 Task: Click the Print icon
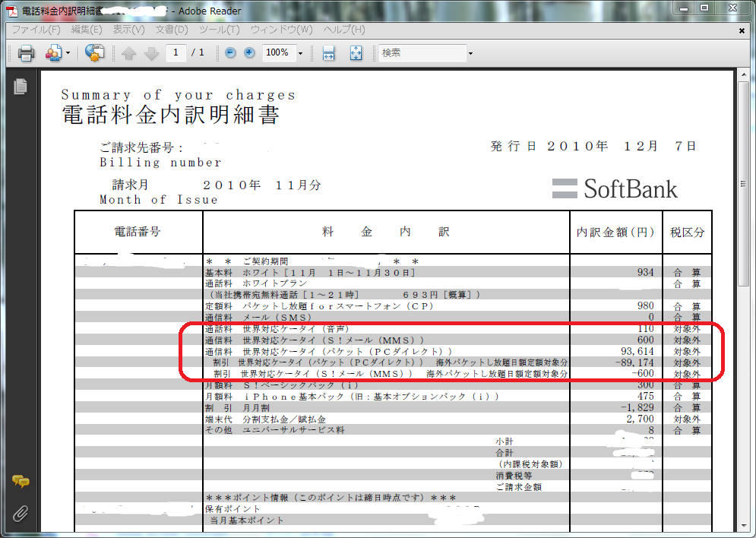(26, 52)
